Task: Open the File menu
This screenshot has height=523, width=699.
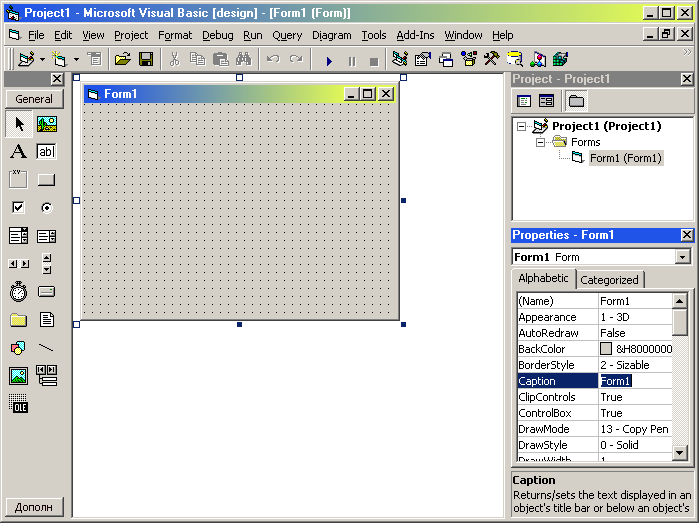Action: [x=36, y=35]
